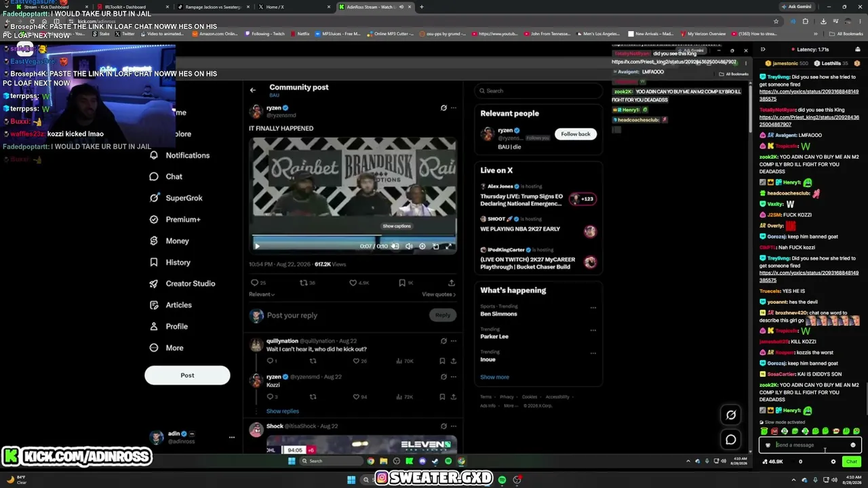Click Show more under What's happening
Image resolution: width=868 pixels, height=488 pixels.
click(x=494, y=377)
